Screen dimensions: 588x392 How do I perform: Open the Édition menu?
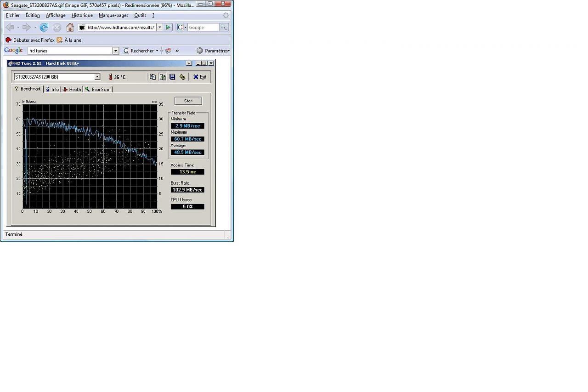33,15
